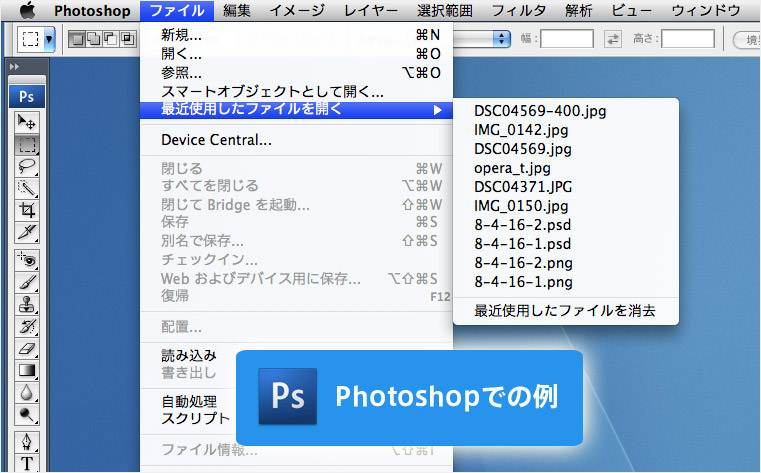Image resolution: width=761 pixels, height=473 pixels.
Task: Click the Ps logo atop the toolbox
Action: (x=27, y=97)
